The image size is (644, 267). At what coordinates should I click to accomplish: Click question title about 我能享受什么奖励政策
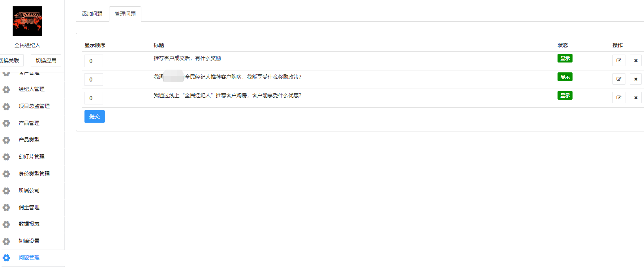227,77
